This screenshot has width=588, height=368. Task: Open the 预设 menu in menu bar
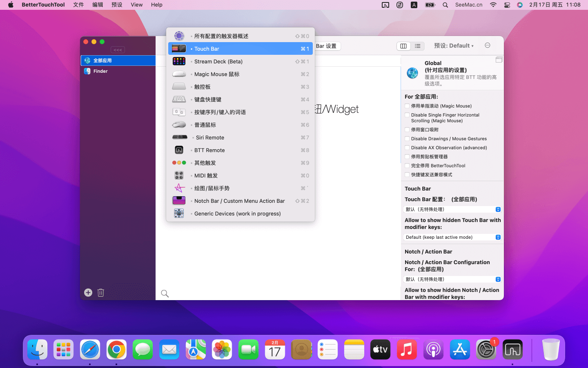117,5
